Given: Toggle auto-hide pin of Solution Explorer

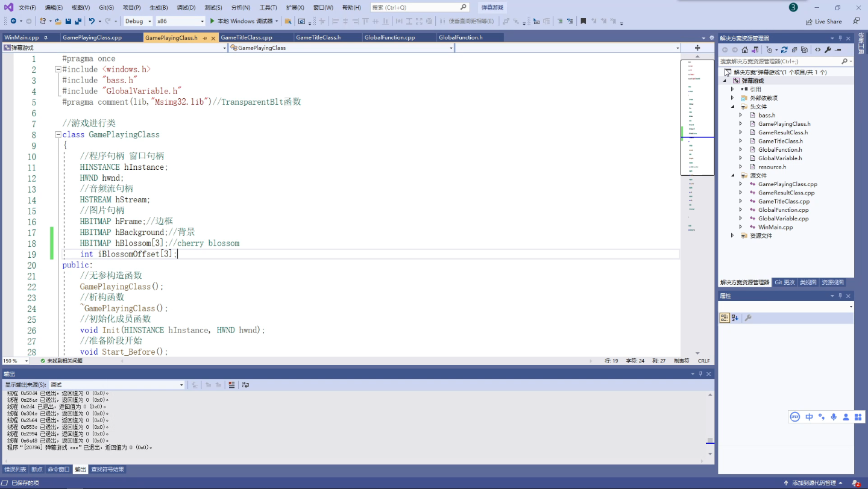Looking at the screenshot, I should pyautogui.click(x=840, y=38).
